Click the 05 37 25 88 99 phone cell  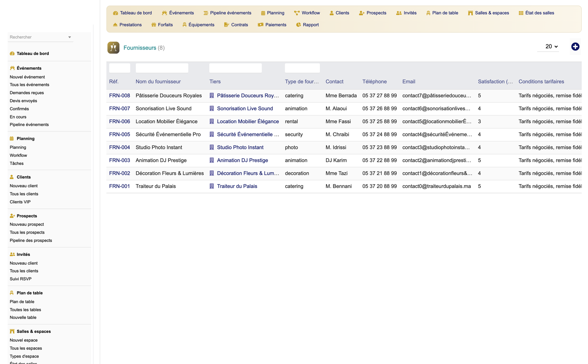click(x=380, y=121)
